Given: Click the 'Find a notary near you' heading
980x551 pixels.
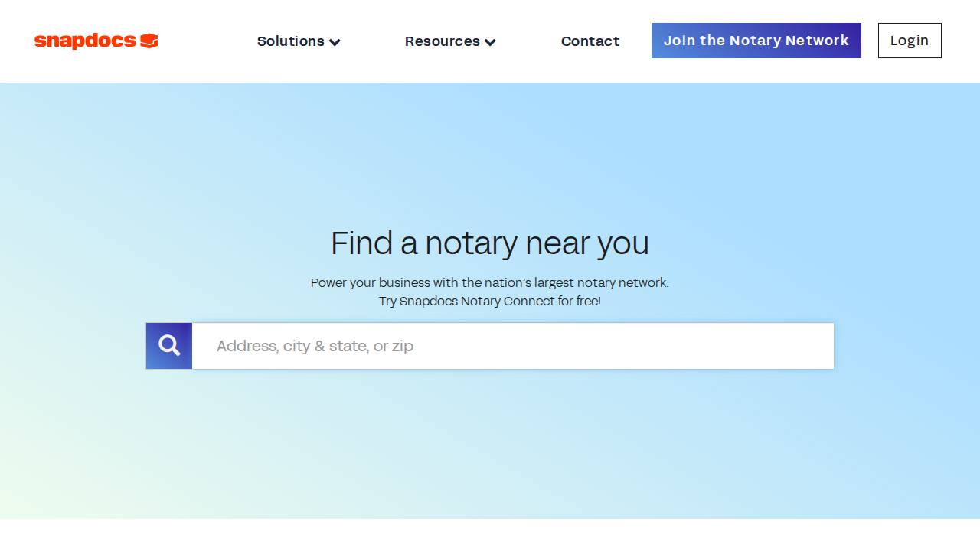Looking at the screenshot, I should point(489,243).
